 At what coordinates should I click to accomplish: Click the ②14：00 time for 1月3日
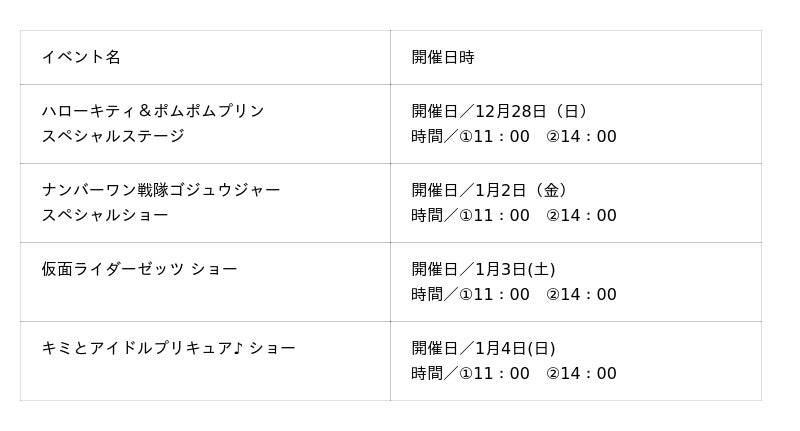pos(581,294)
